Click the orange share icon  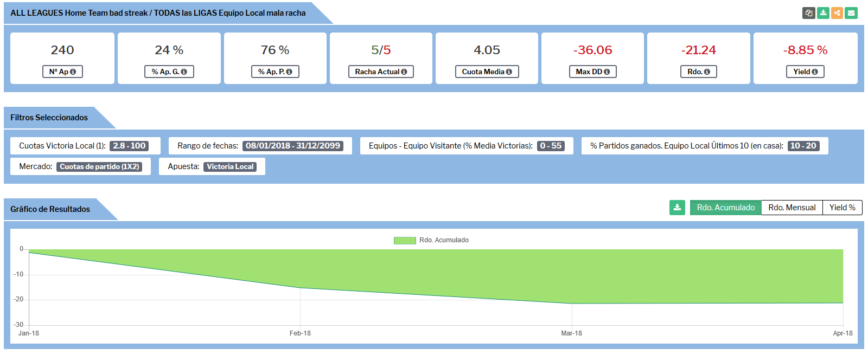[x=837, y=13]
